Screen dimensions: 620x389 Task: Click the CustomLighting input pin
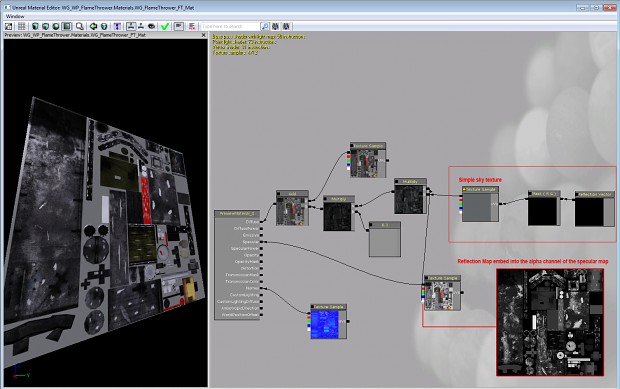point(261,295)
